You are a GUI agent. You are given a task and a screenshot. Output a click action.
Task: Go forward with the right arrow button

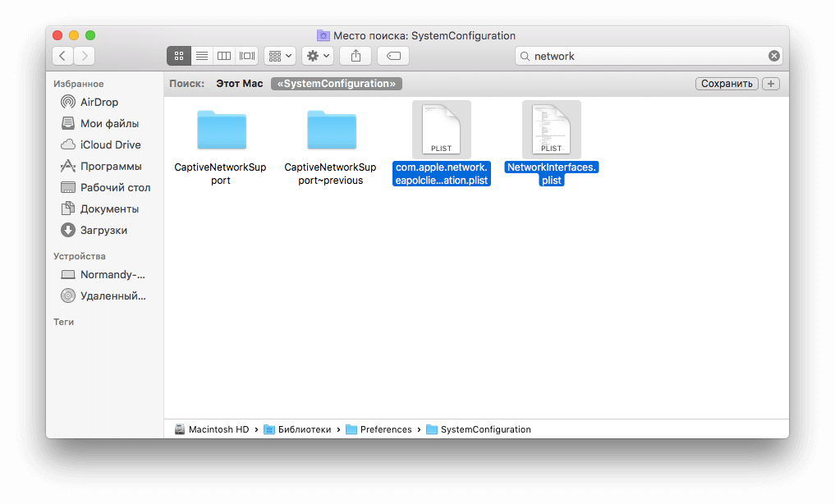(x=85, y=56)
